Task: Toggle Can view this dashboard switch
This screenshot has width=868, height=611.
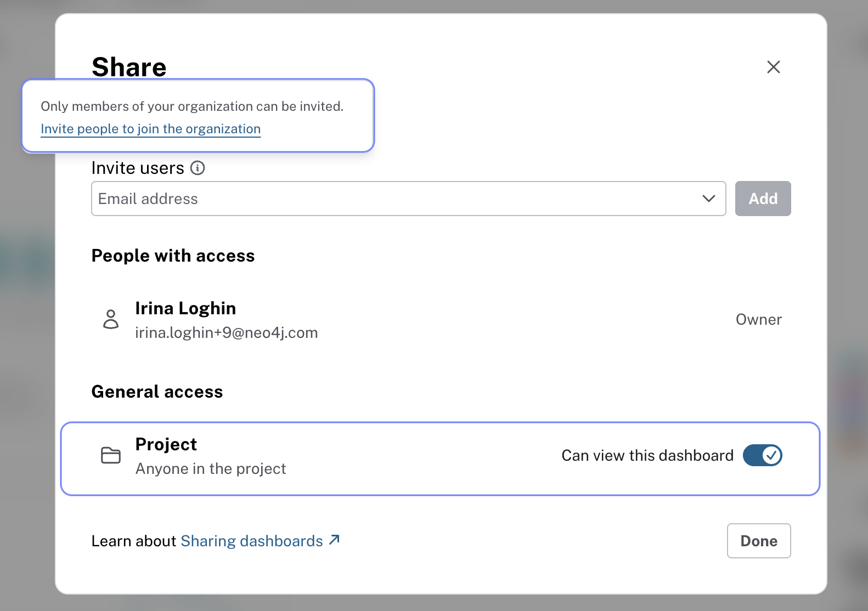Action: pos(763,455)
